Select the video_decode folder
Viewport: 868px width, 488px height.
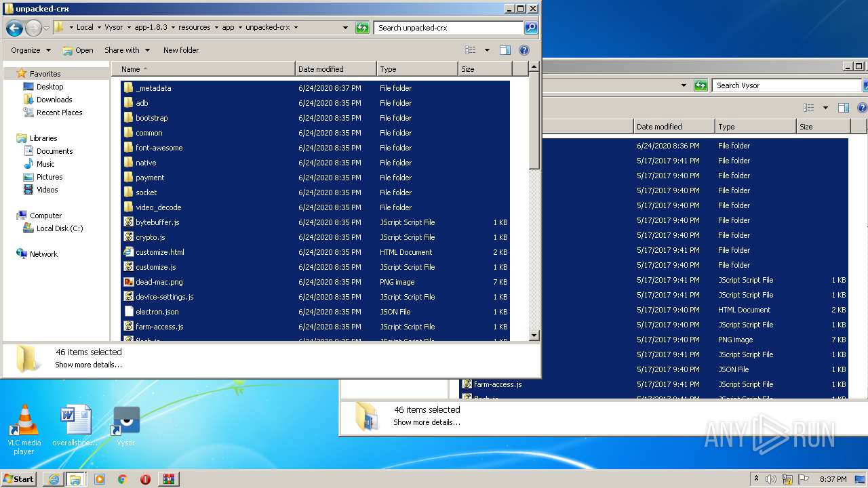click(x=315, y=207)
